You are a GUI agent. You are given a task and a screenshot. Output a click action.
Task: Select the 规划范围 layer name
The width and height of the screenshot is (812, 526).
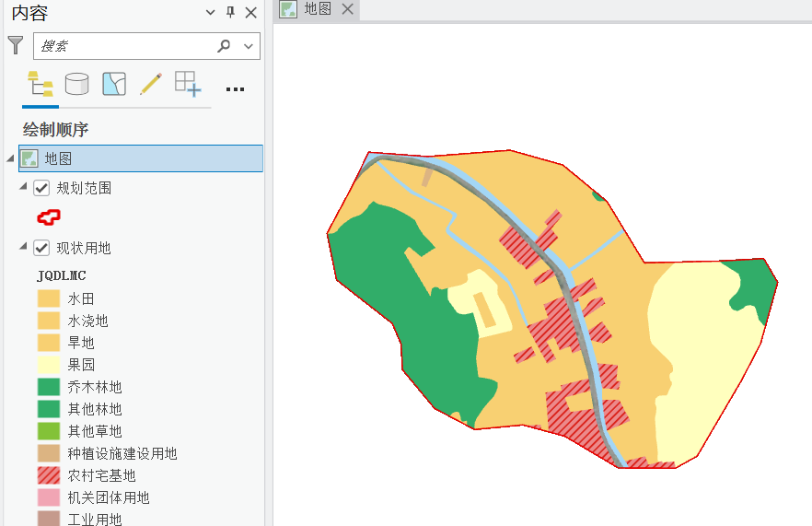[x=84, y=188]
